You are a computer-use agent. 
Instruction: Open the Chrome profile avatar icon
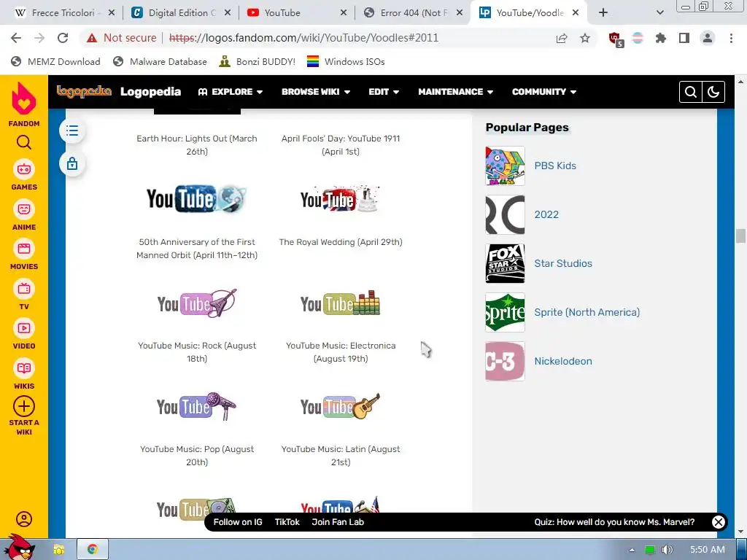coord(708,38)
